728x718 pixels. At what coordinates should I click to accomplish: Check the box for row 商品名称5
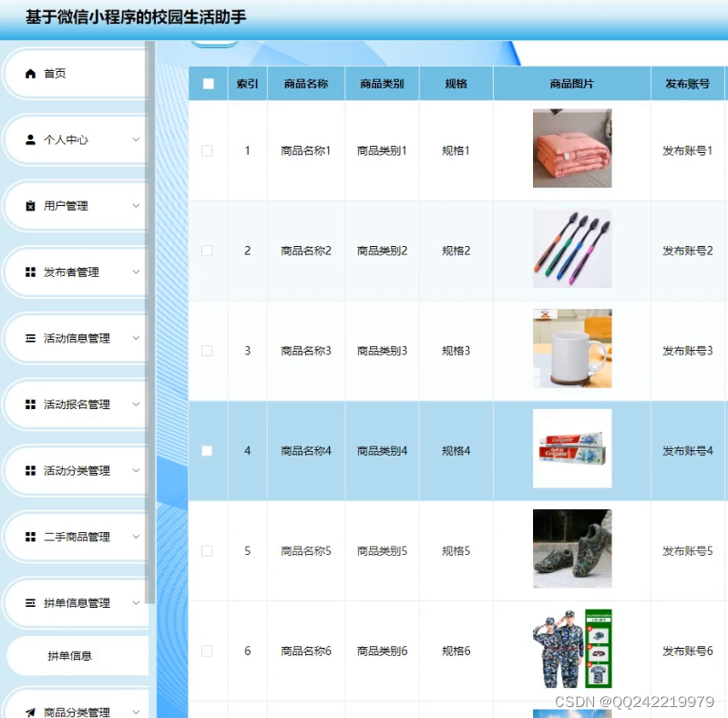(207, 551)
